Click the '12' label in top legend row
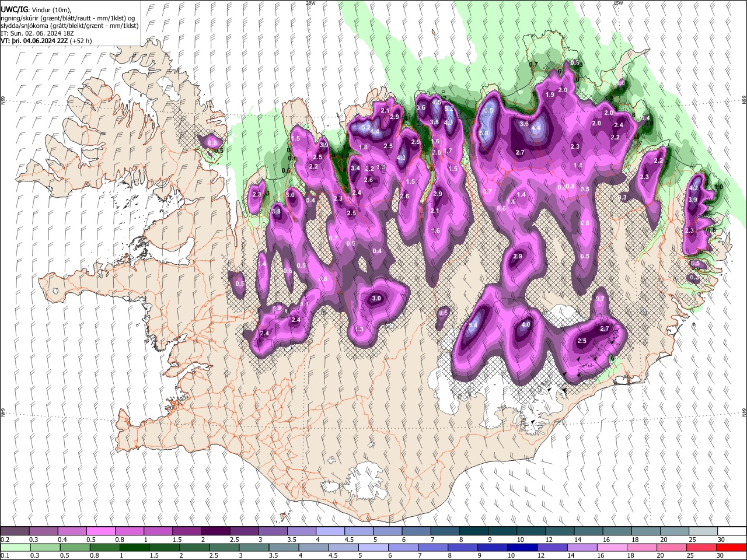 pyautogui.click(x=549, y=540)
